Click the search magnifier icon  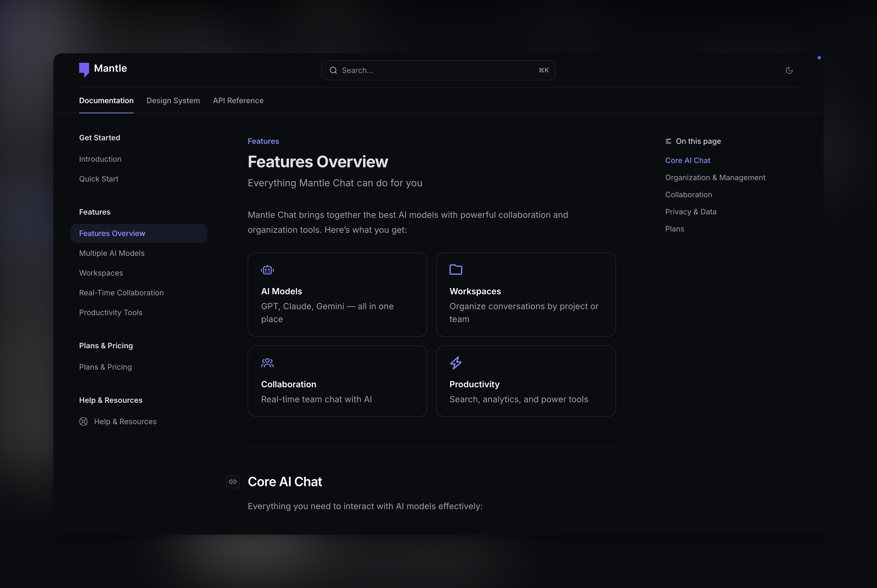[333, 70]
